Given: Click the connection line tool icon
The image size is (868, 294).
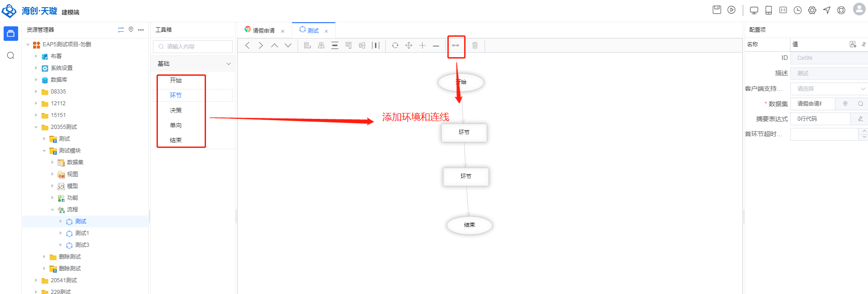Looking at the screenshot, I should (456, 45).
